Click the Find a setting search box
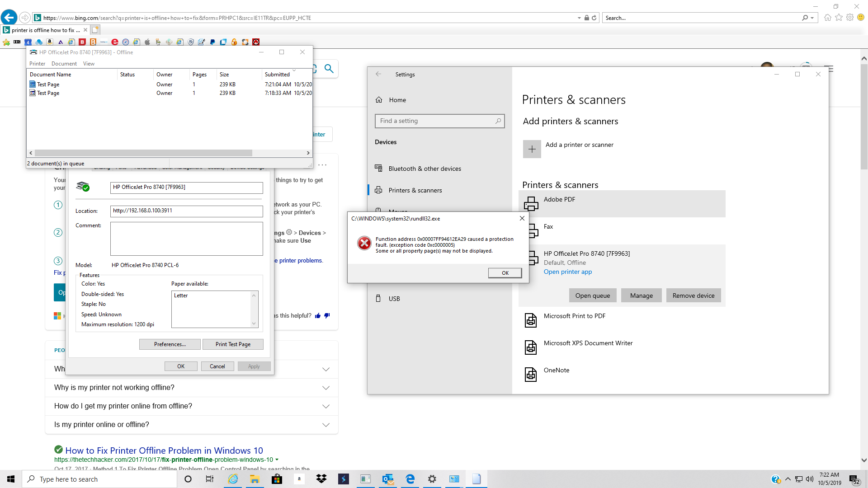The width and height of the screenshot is (868, 488). tap(440, 121)
